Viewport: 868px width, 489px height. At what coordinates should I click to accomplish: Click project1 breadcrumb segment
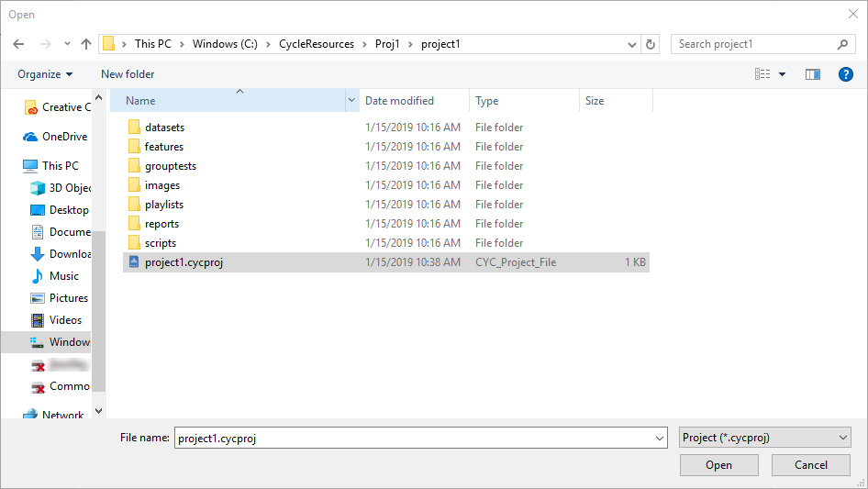pos(440,44)
